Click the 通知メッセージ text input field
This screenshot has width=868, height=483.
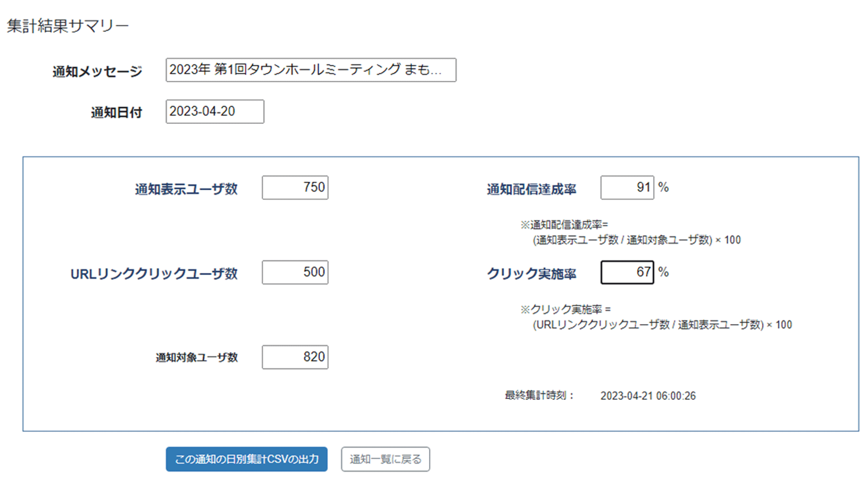click(311, 70)
